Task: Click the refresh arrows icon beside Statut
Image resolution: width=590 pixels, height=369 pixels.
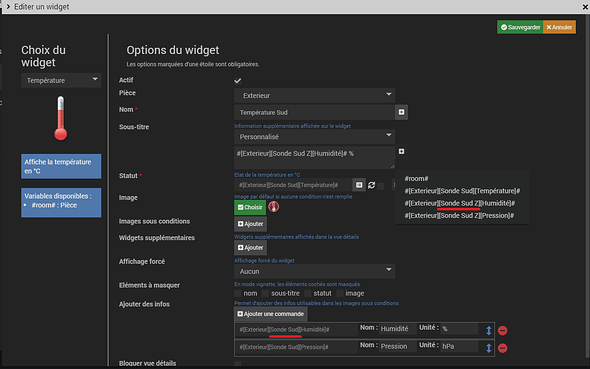Action: (371, 185)
